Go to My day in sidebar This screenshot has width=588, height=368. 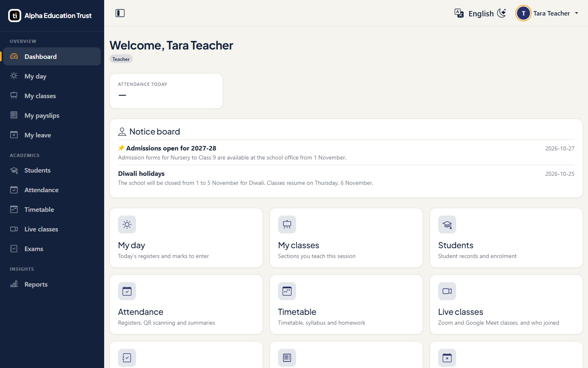tap(52, 76)
